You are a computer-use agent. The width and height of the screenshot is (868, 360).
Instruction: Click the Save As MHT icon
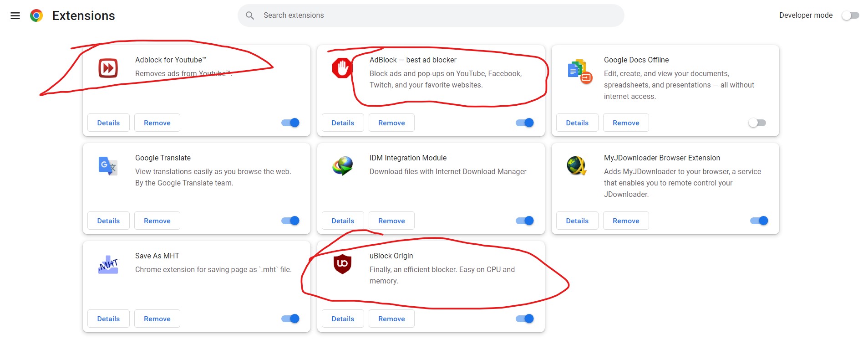[108, 264]
